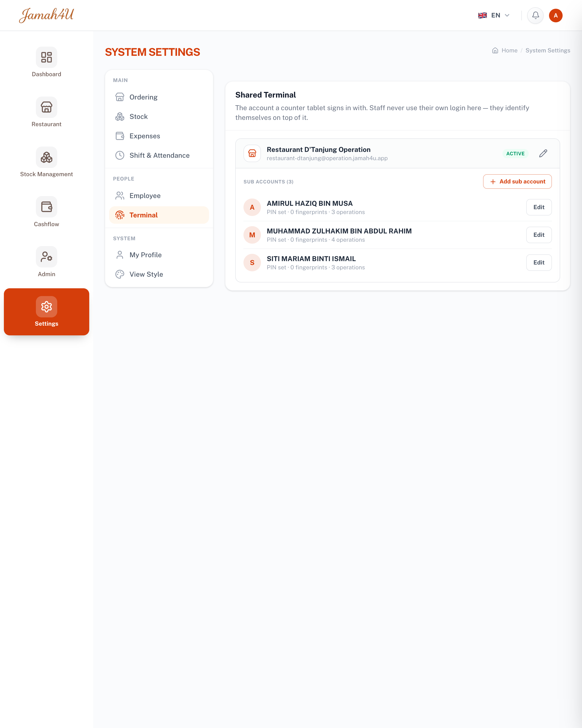
Task: Click the store icon beside Restaurant D'Tanjung Operation
Action: pos(252,154)
